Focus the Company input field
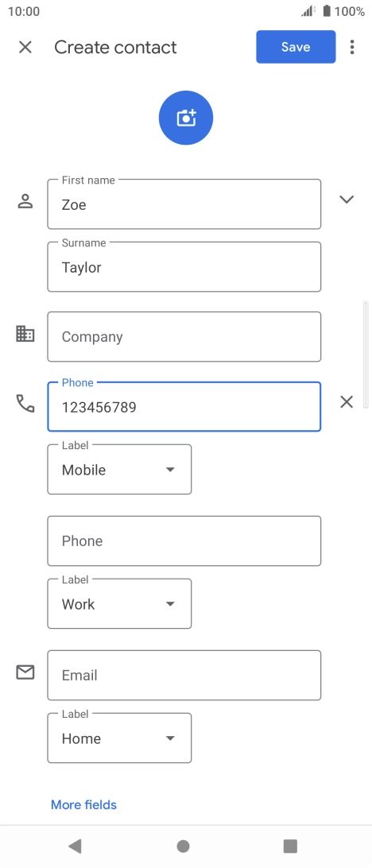Image resolution: width=372 pixels, height=868 pixels. click(184, 336)
